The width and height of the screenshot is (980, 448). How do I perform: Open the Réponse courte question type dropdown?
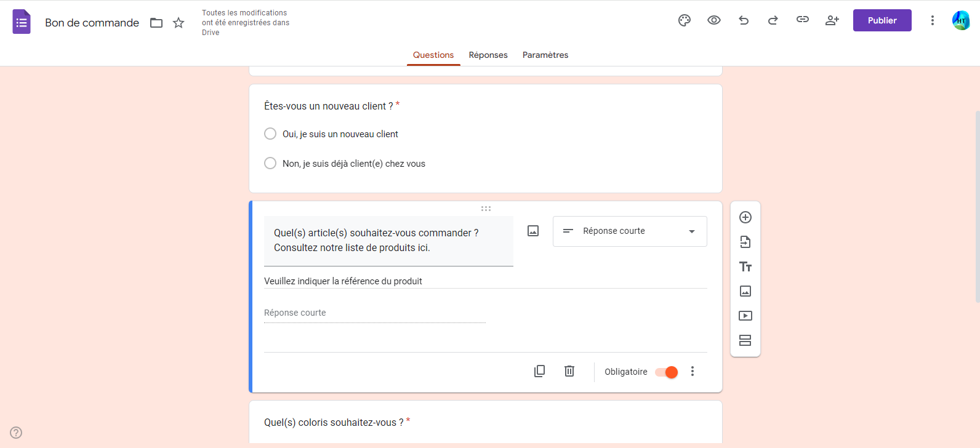click(630, 231)
